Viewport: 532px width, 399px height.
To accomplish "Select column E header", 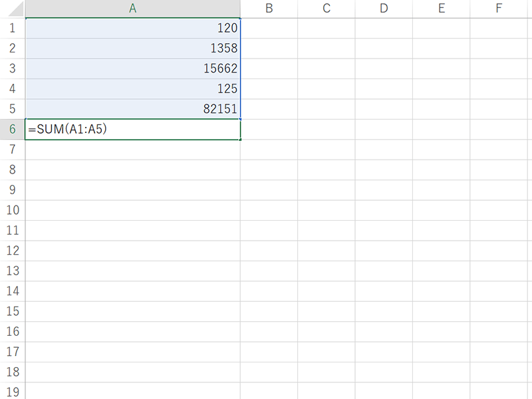I will point(442,9).
